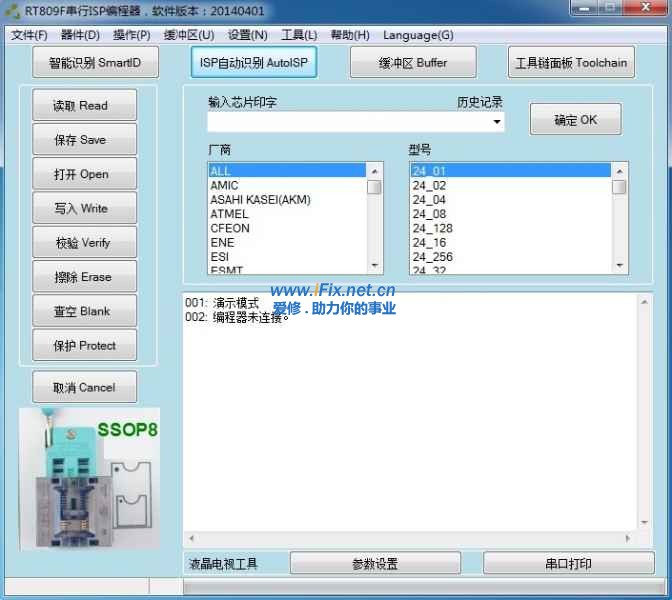The image size is (672, 600).
Task: Select ATMEL in manufacturer list
Action: (230, 214)
